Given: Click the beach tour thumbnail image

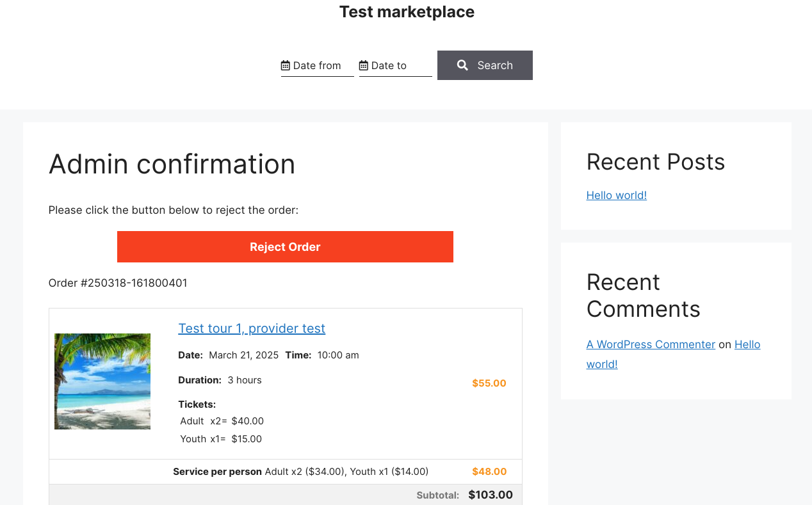Looking at the screenshot, I should point(102,381).
